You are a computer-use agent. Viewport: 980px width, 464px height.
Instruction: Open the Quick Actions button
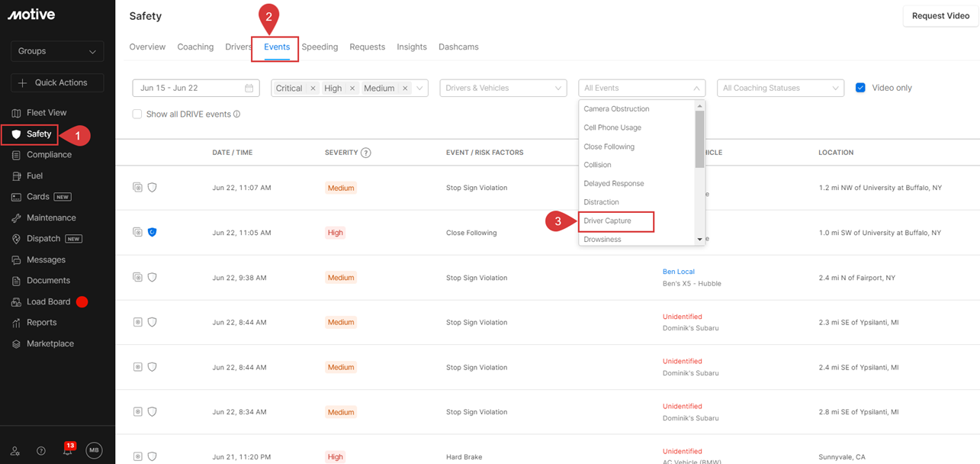(57, 82)
